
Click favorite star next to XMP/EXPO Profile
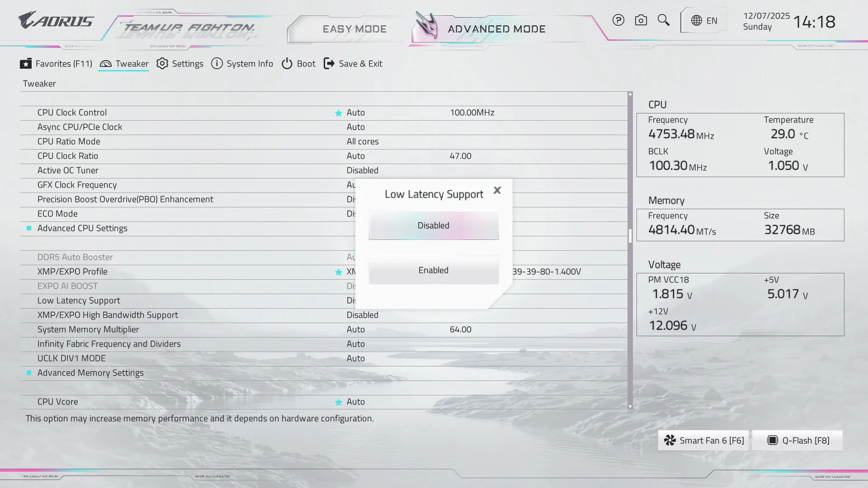338,272
